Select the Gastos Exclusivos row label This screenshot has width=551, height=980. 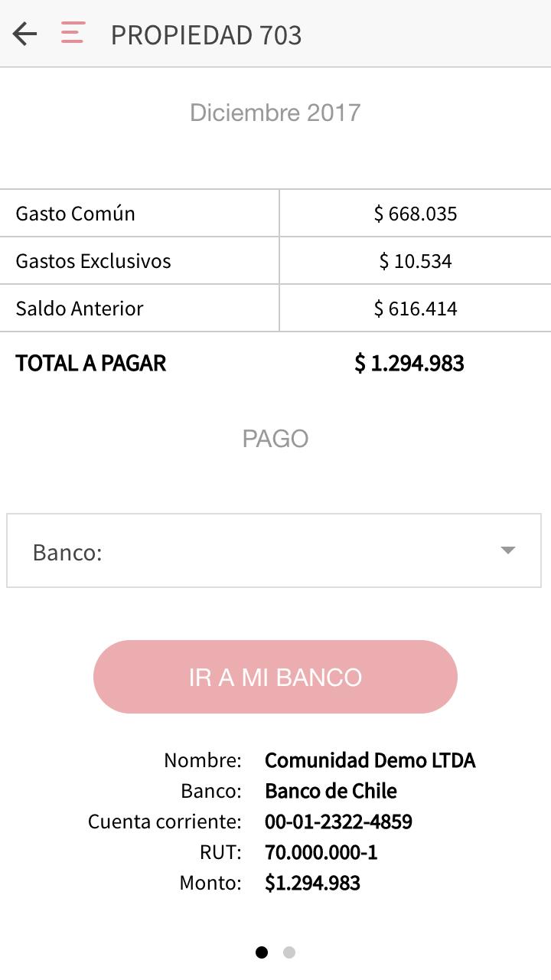coord(93,261)
